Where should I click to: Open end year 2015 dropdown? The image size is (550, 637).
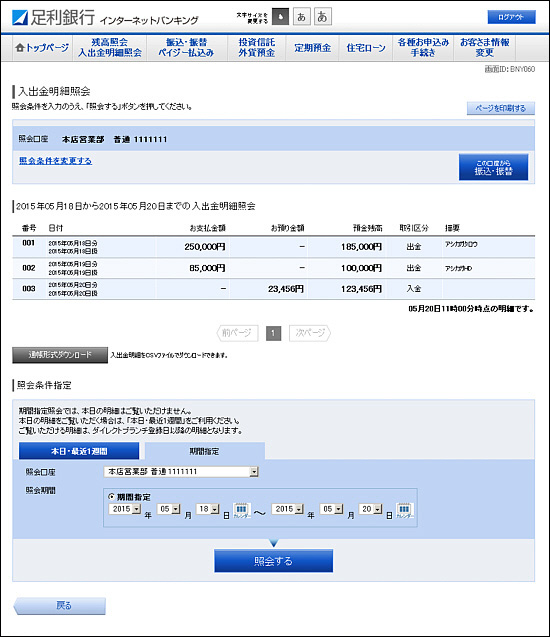288,509
